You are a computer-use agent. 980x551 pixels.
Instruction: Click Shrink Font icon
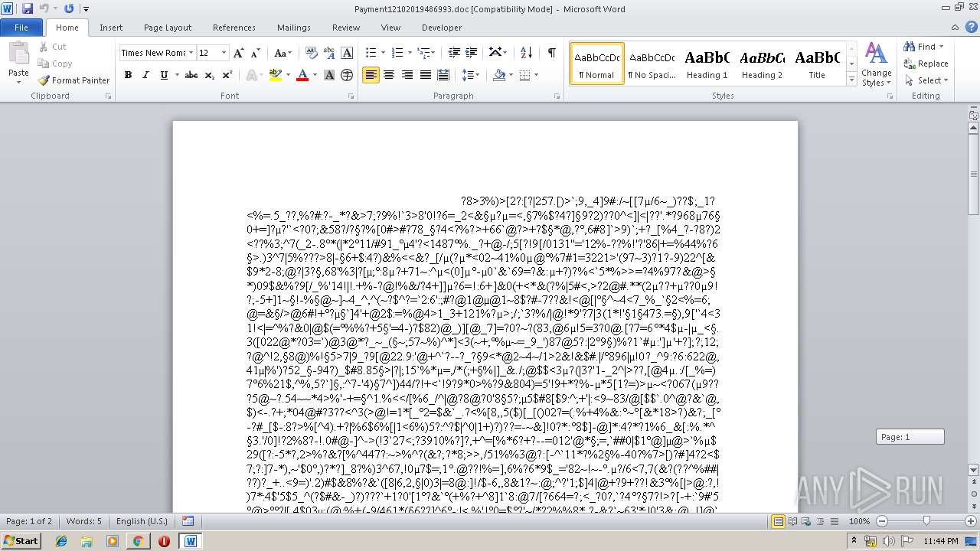coord(256,53)
